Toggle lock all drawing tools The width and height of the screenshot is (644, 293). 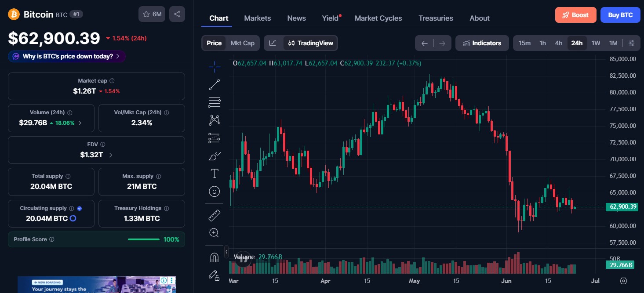click(x=214, y=275)
